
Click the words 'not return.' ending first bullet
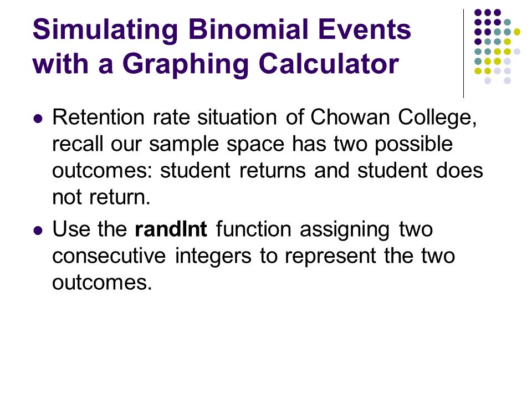(x=101, y=197)
